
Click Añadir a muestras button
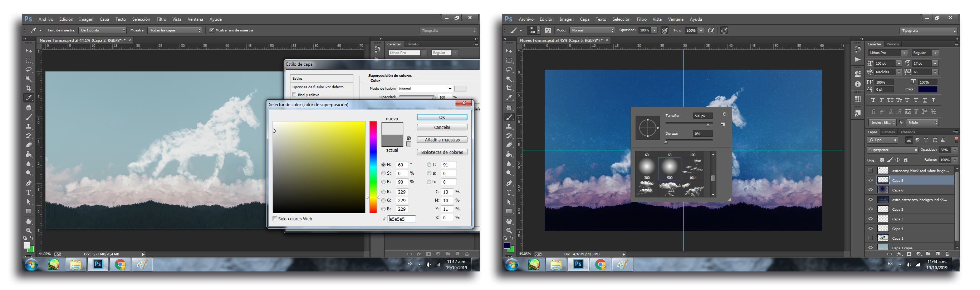pos(442,140)
